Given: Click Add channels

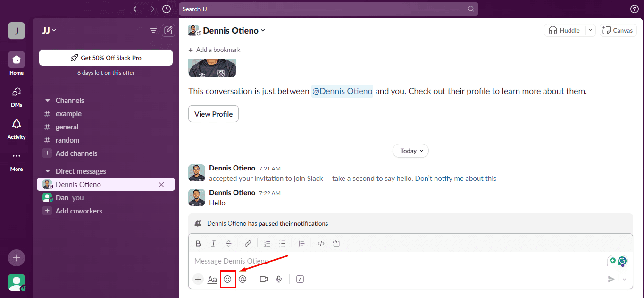Looking at the screenshot, I should click(76, 153).
